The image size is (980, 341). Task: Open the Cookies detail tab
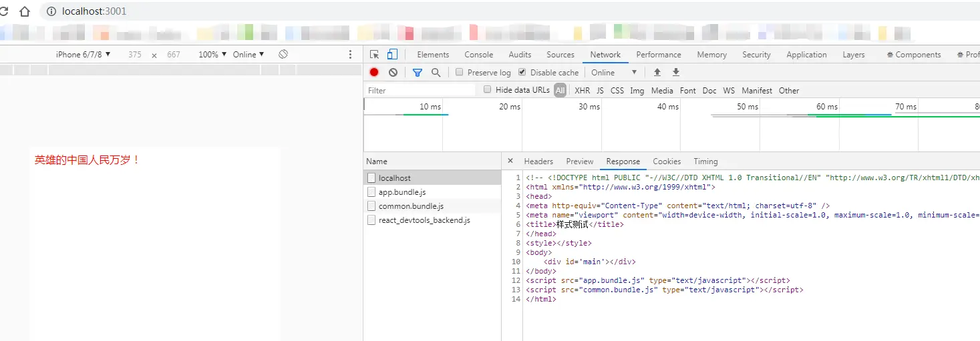point(667,161)
